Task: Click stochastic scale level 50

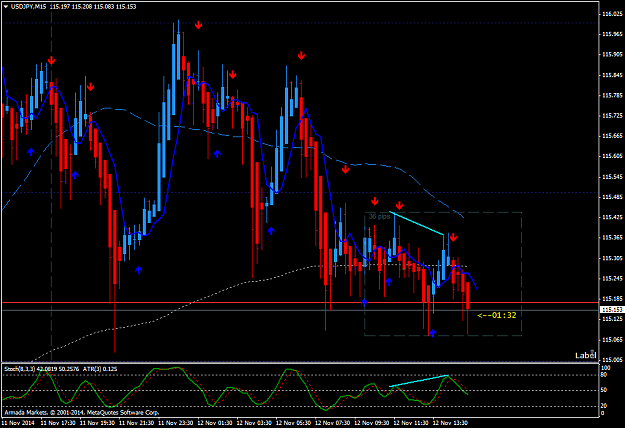Action: point(604,390)
